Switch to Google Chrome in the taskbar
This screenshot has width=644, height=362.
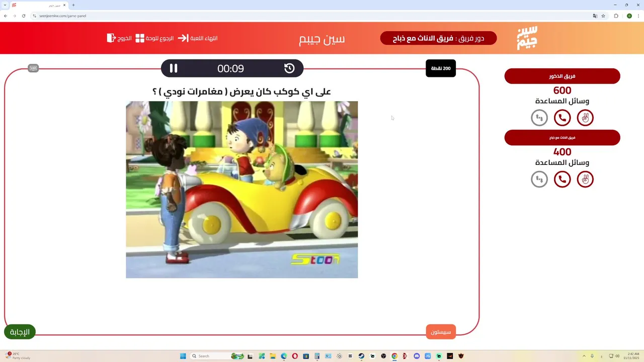(x=394, y=356)
